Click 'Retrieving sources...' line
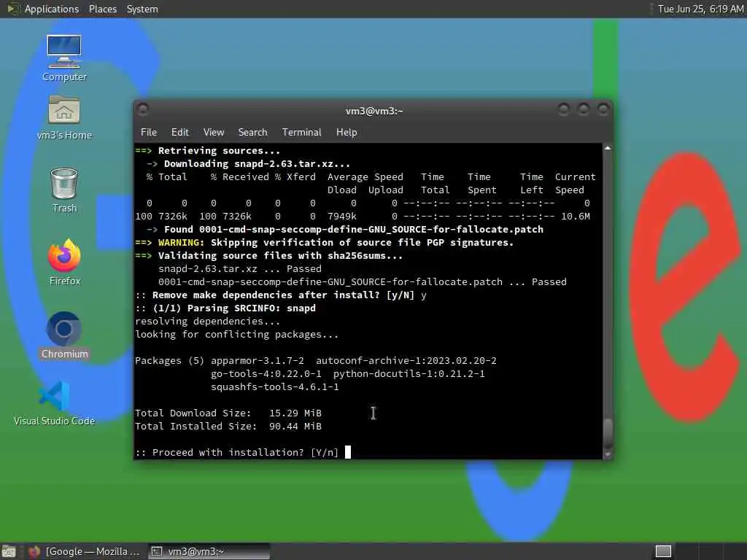This screenshot has height=560, width=747. 219,150
